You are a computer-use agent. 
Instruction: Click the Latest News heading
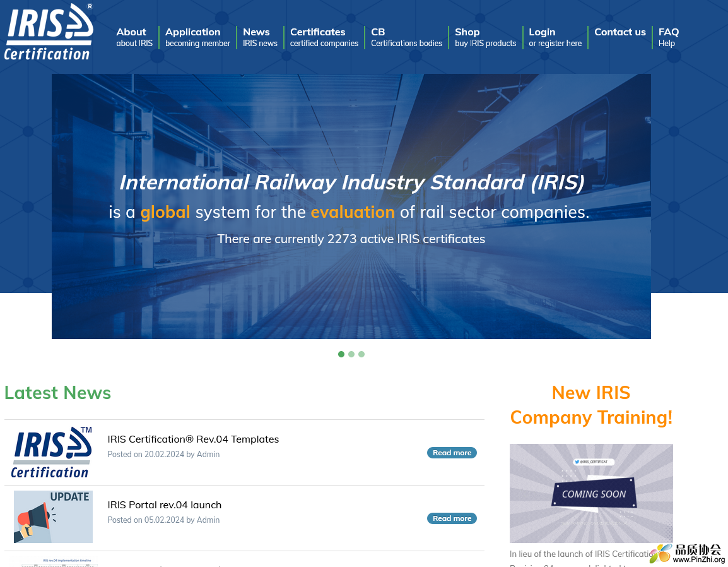(x=57, y=393)
